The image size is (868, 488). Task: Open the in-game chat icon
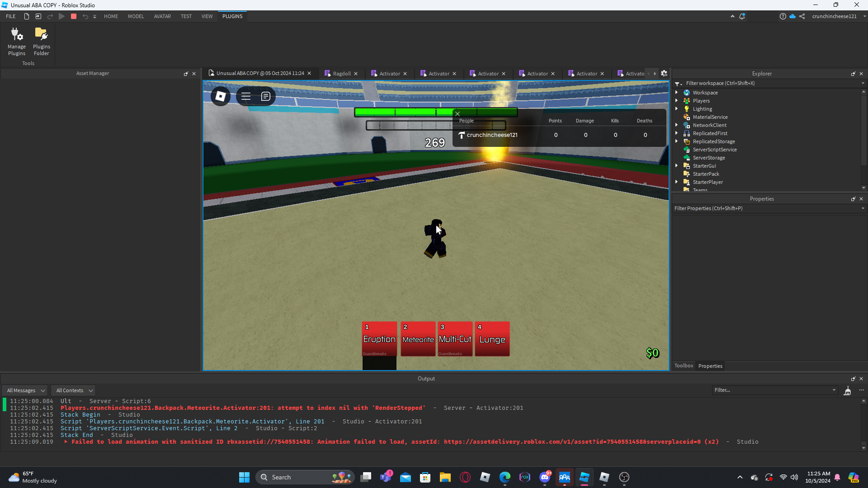point(266,96)
